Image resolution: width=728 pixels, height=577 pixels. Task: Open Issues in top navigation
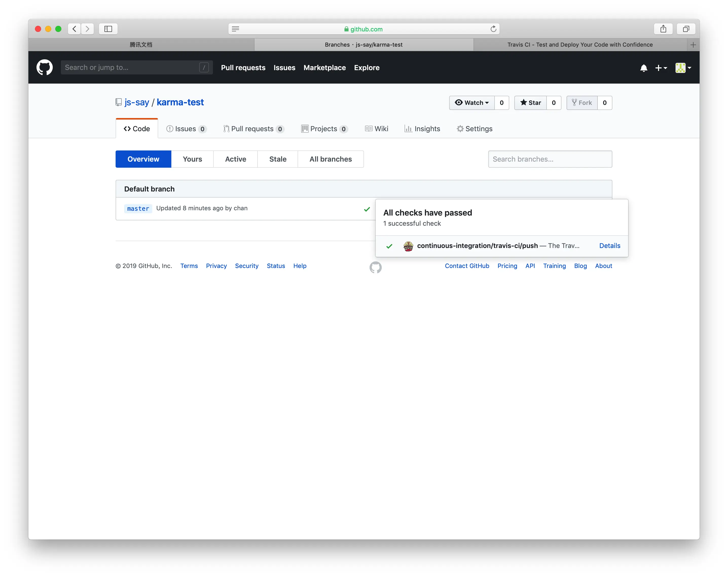pos(284,68)
